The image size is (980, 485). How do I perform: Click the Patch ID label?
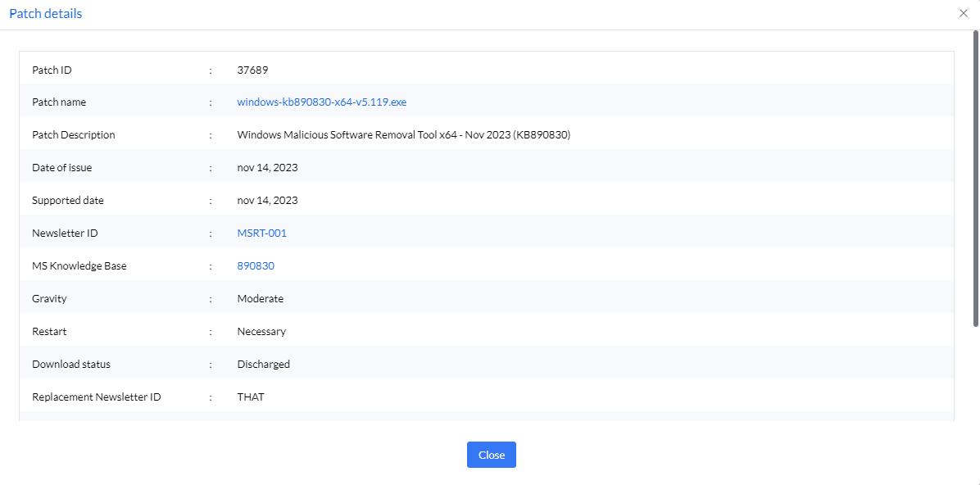(x=52, y=70)
